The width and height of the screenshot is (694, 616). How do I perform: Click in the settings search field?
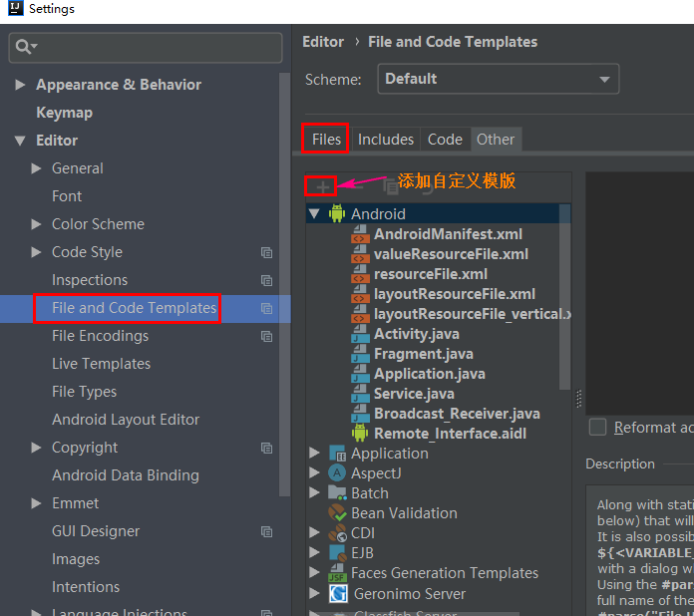[146, 47]
